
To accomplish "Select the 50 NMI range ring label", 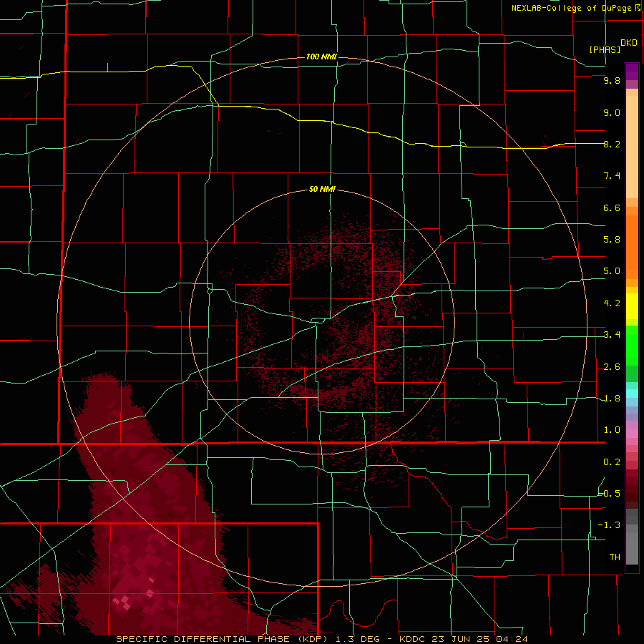I will point(322,189).
